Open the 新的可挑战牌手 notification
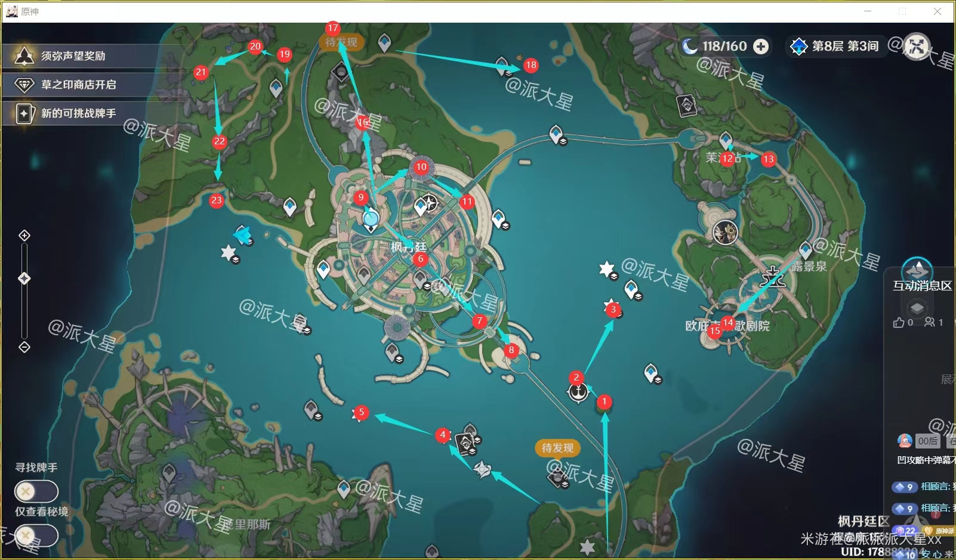The width and height of the screenshot is (956, 560). point(78,113)
